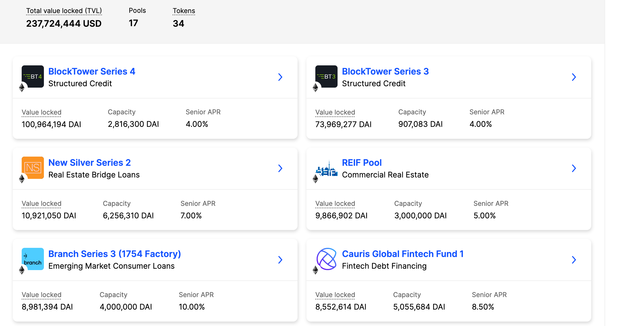Click Capacity label in Cauris card
This screenshot has width=644, height=326.
[x=407, y=295]
